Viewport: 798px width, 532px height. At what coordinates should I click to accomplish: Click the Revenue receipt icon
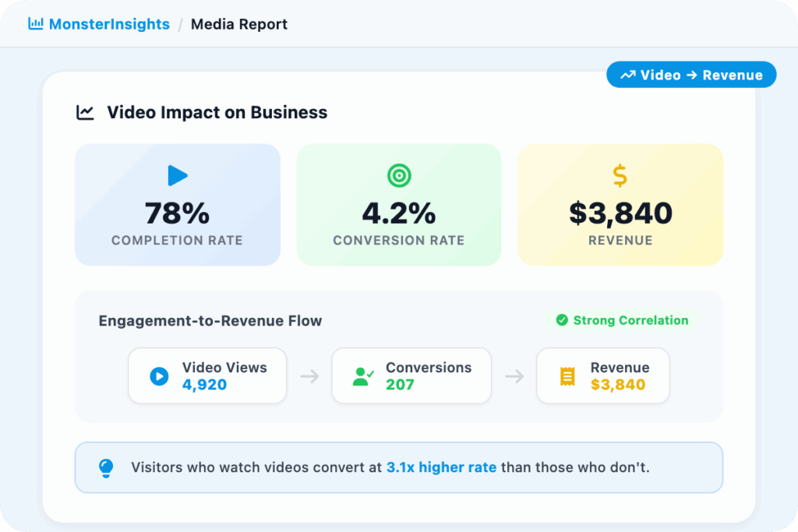[x=567, y=377]
